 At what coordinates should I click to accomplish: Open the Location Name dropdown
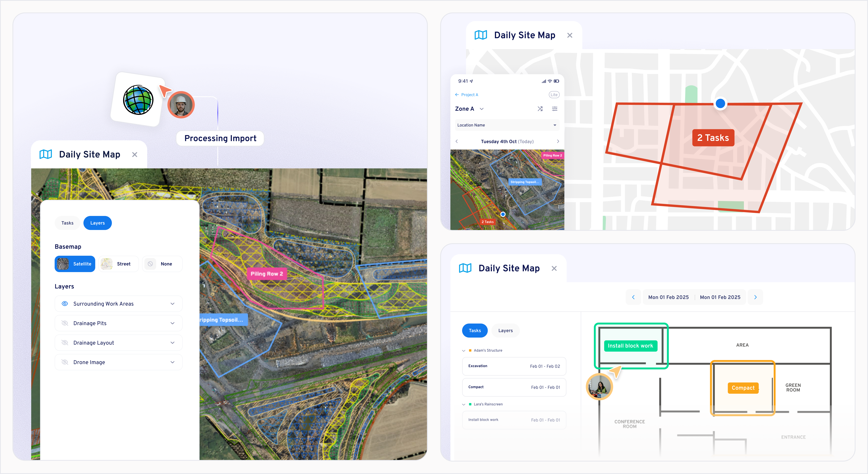[x=507, y=125]
